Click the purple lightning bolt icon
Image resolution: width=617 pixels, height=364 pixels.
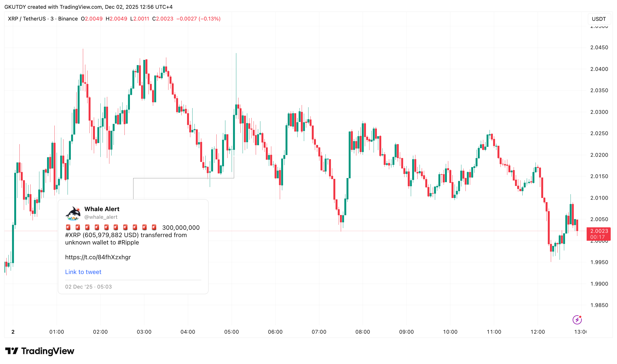577,319
